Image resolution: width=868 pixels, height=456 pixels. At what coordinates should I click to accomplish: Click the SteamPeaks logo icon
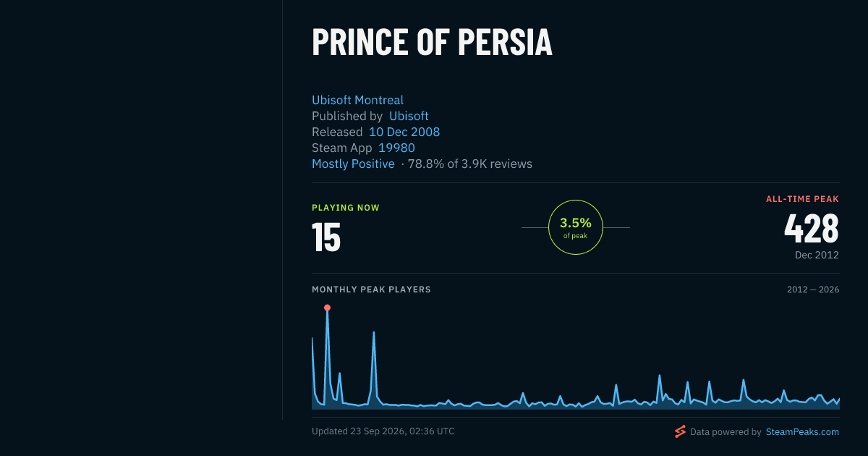click(680, 432)
